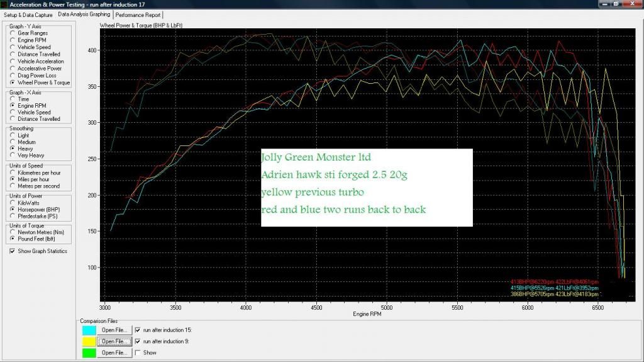Choose Vehicle Acceleration on the Y axis
The width and height of the screenshot is (644, 362).
click(x=12, y=62)
